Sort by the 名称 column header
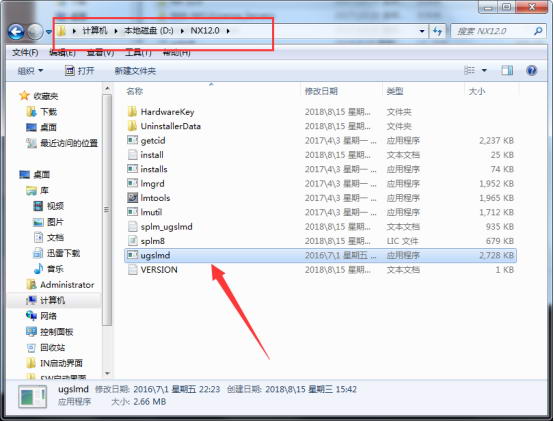Viewport: 554px width, 422px height. [x=135, y=92]
